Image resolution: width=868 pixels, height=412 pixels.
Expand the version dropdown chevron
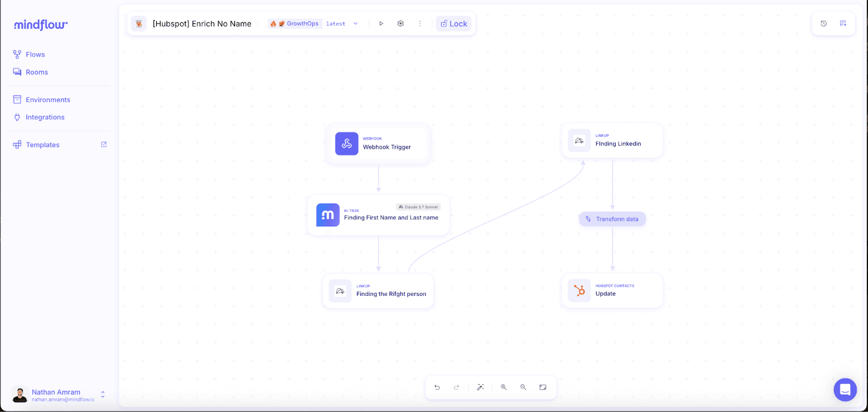[355, 24]
